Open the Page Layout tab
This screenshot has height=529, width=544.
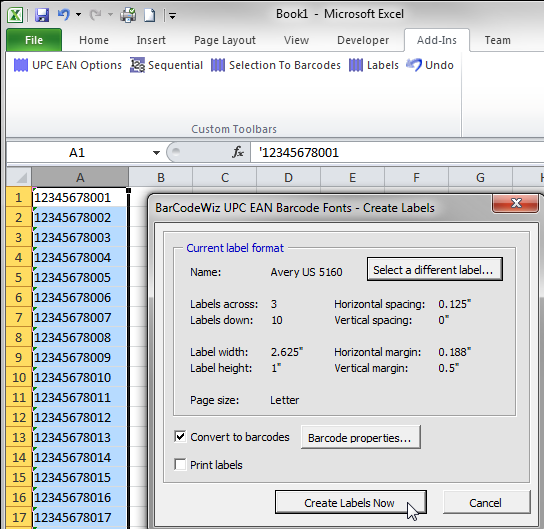[x=225, y=40]
